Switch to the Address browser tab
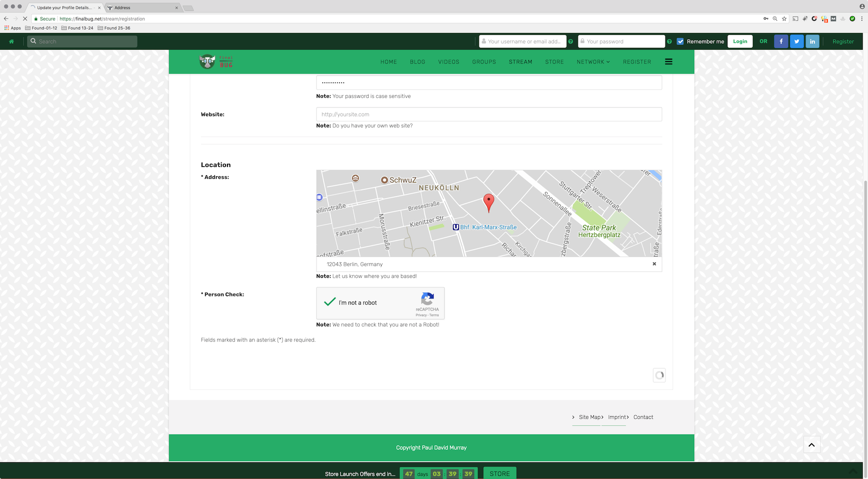The height and width of the screenshot is (479, 868). (136, 8)
